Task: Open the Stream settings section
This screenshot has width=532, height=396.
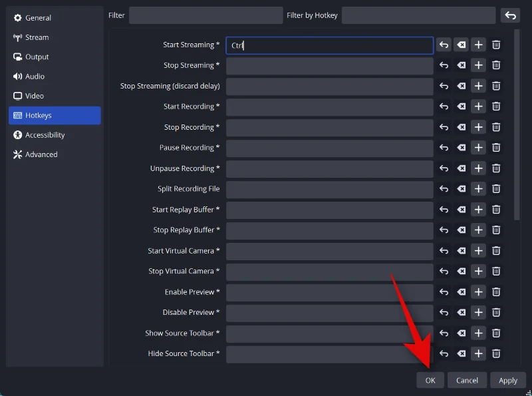Action: (55, 37)
